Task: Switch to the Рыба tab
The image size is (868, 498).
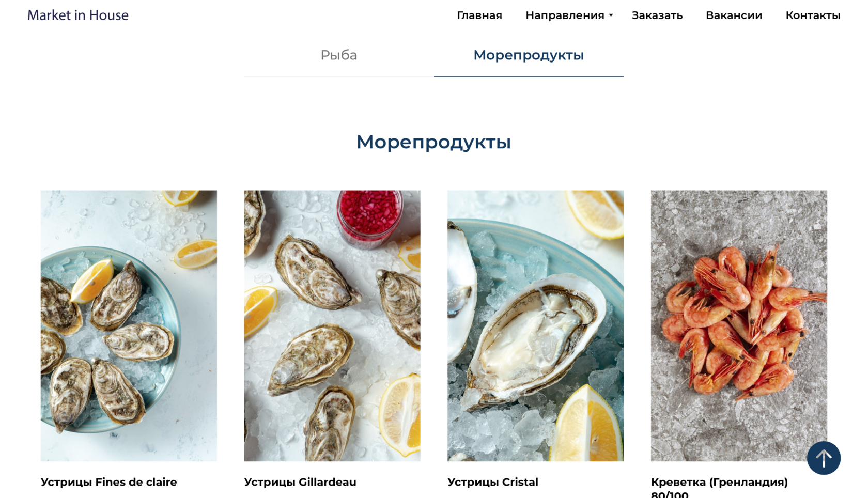Action: click(x=339, y=55)
